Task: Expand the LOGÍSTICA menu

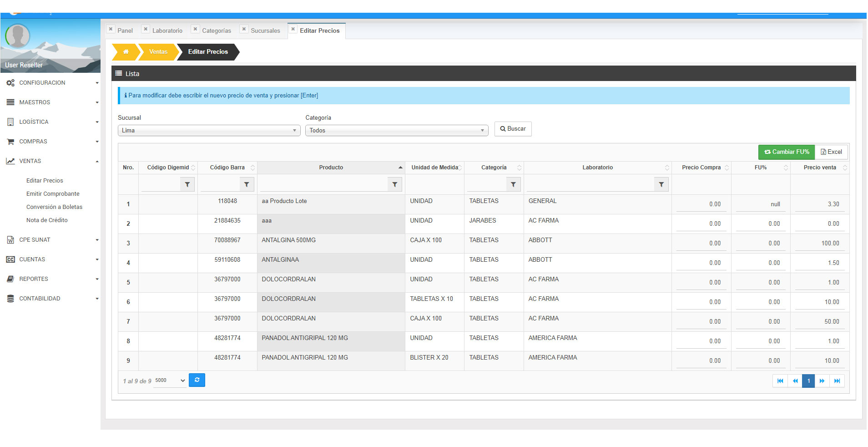Action: tap(50, 122)
